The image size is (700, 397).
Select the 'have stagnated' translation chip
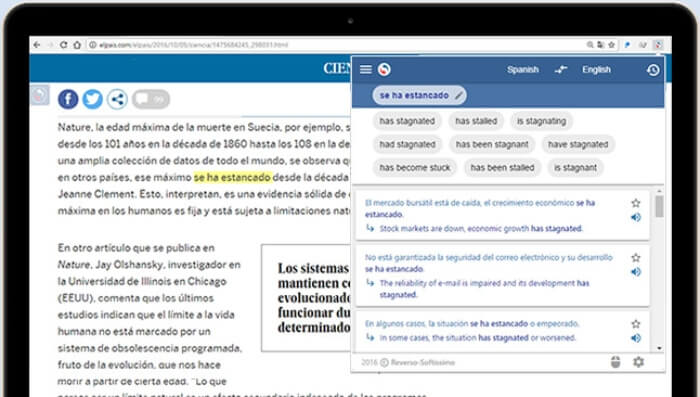[x=578, y=144]
